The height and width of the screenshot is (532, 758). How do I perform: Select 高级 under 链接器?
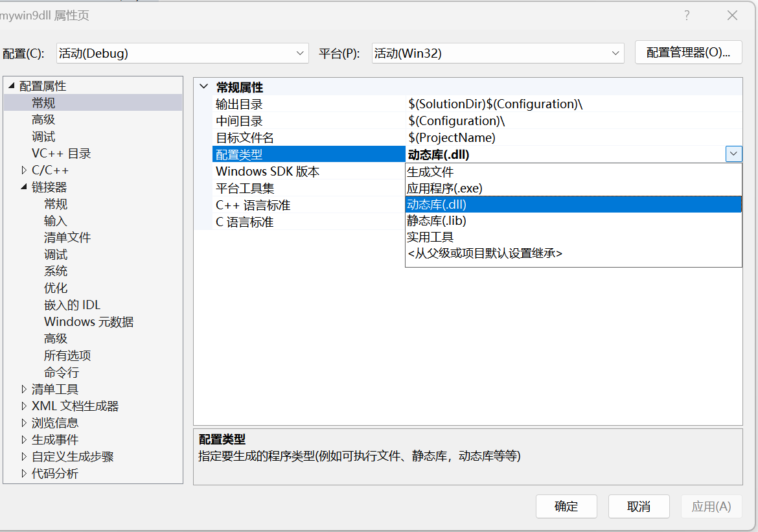coord(56,338)
